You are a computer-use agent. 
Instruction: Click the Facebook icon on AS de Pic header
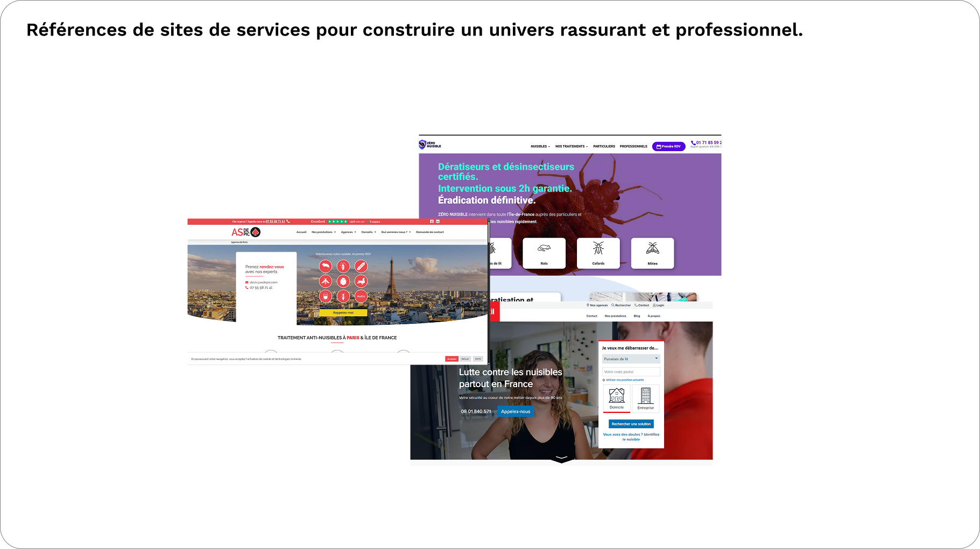[x=432, y=222]
